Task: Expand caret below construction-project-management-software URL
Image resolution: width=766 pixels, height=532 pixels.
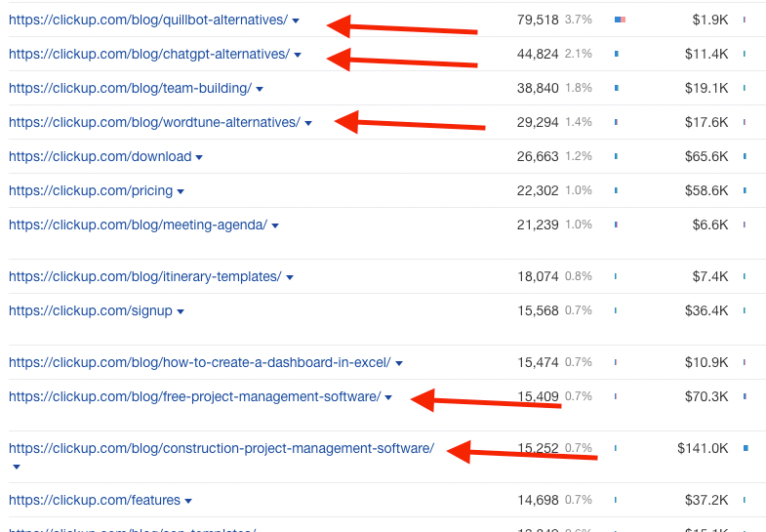Action: [16, 467]
